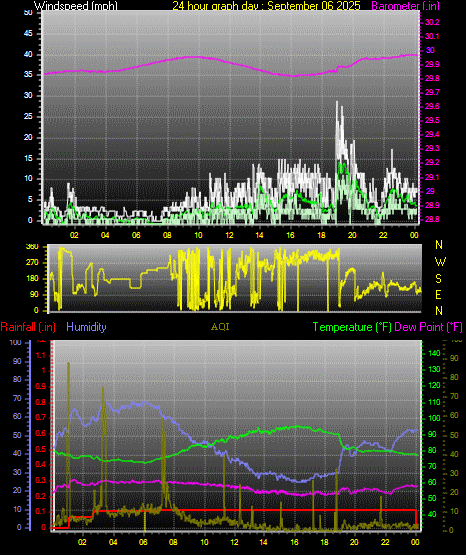Click the '120' temperature axis value
466x555 pixels.
[x=434, y=385]
